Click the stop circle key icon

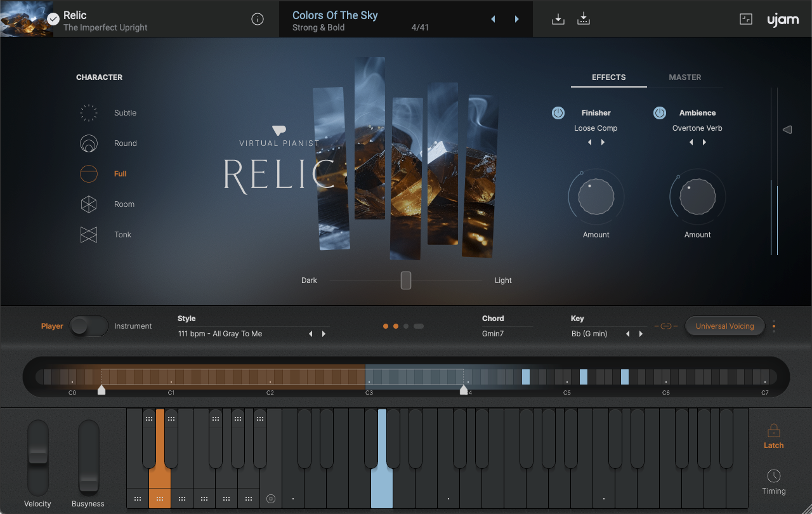tap(271, 499)
